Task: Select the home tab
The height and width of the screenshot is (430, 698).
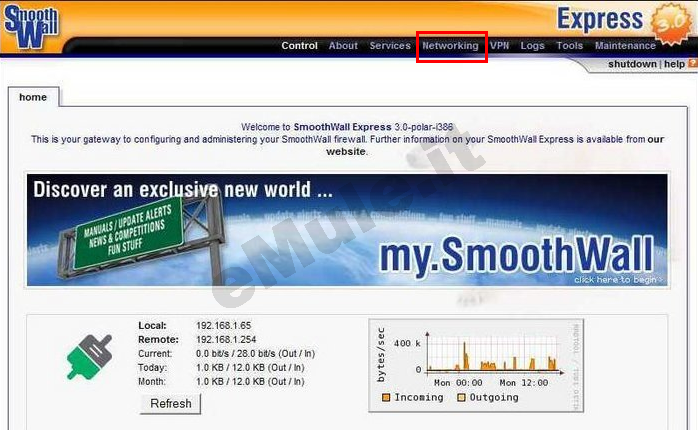Action: click(x=33, y=97)
